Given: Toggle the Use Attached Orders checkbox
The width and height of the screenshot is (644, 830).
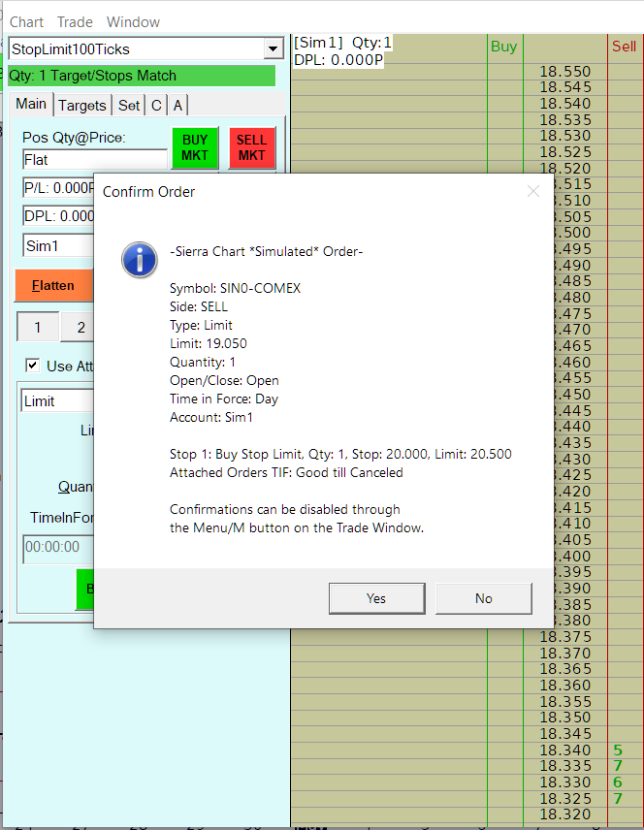Looking at the screenshot, I should pyautogui.click(x=32, y=366).
